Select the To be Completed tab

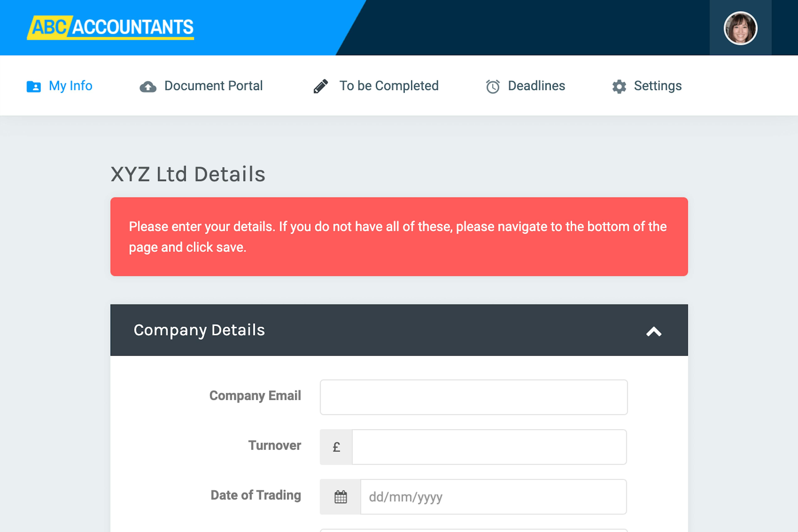pyautogui.click(x=389, y=86)
